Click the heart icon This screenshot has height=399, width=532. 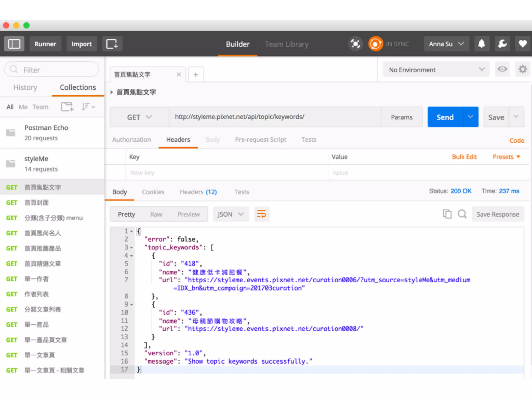[523, 44]
